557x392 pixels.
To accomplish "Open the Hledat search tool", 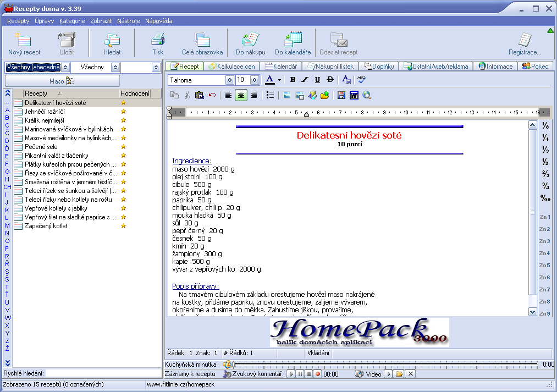I will (112, 43).
